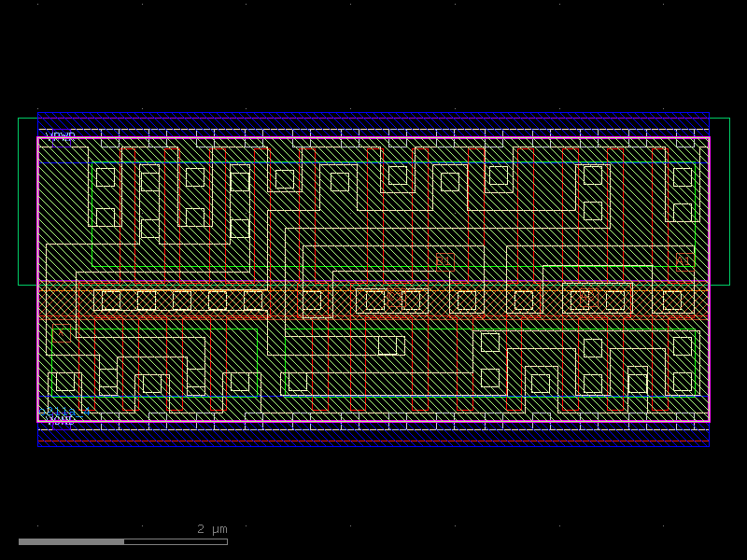Select the A1 pin label near right edge
The height and width of the screenshot is (560, 747).
pos(684,261)
